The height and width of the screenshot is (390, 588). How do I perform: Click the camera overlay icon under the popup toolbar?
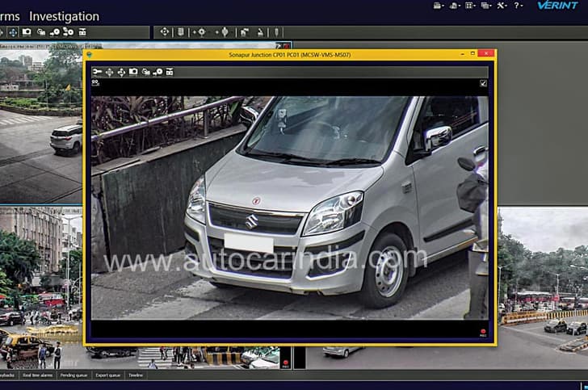click(x=95, y=82)
